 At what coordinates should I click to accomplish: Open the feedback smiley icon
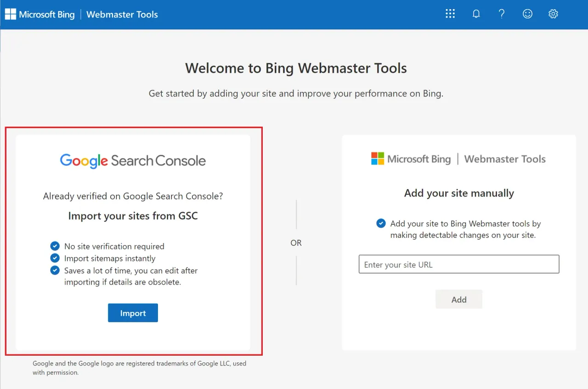click(x=527, y=14)
